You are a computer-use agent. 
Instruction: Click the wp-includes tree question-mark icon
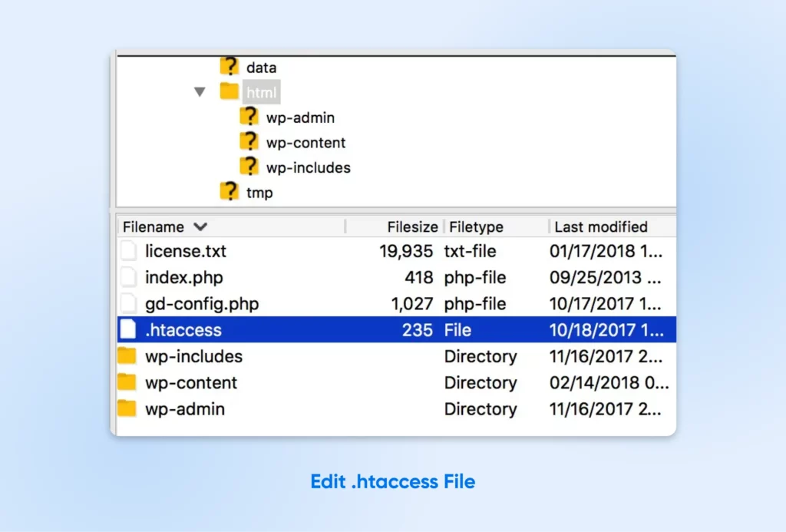point(249,167)
